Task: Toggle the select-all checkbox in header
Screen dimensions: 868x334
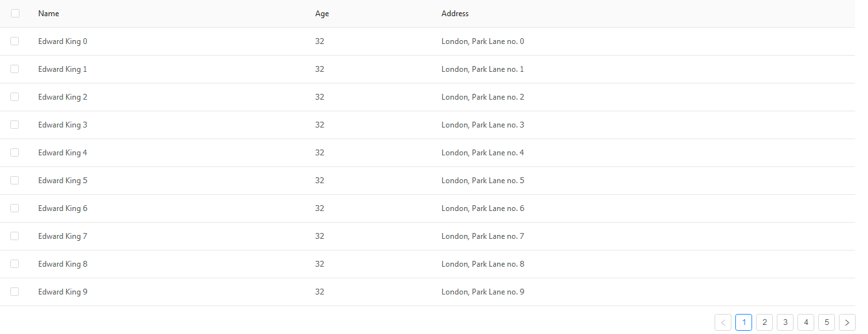Action: tap(15, 13)
